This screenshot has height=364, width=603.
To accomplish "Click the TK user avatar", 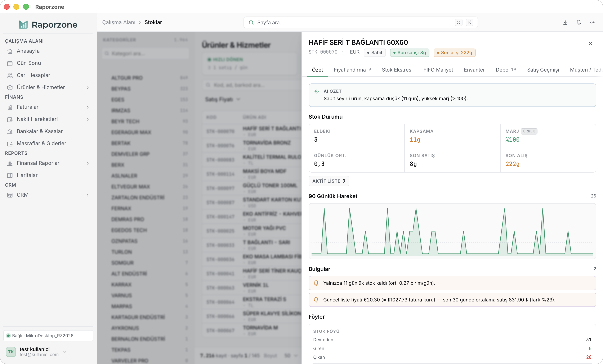I will 11,351.
